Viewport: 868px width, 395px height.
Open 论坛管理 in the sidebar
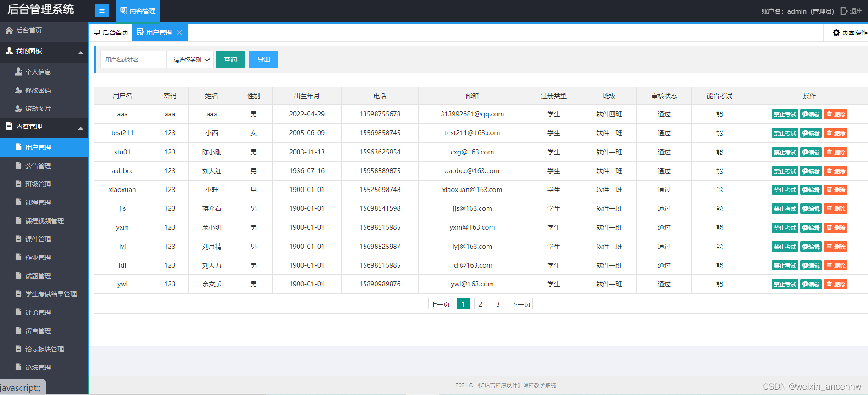pos(44,368)
